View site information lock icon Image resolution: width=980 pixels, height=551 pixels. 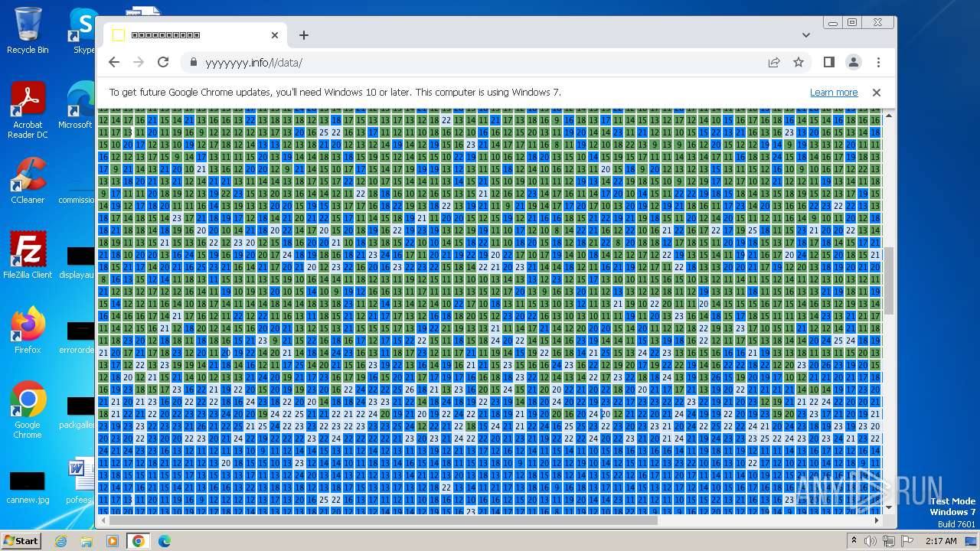[x=193, y=62]
